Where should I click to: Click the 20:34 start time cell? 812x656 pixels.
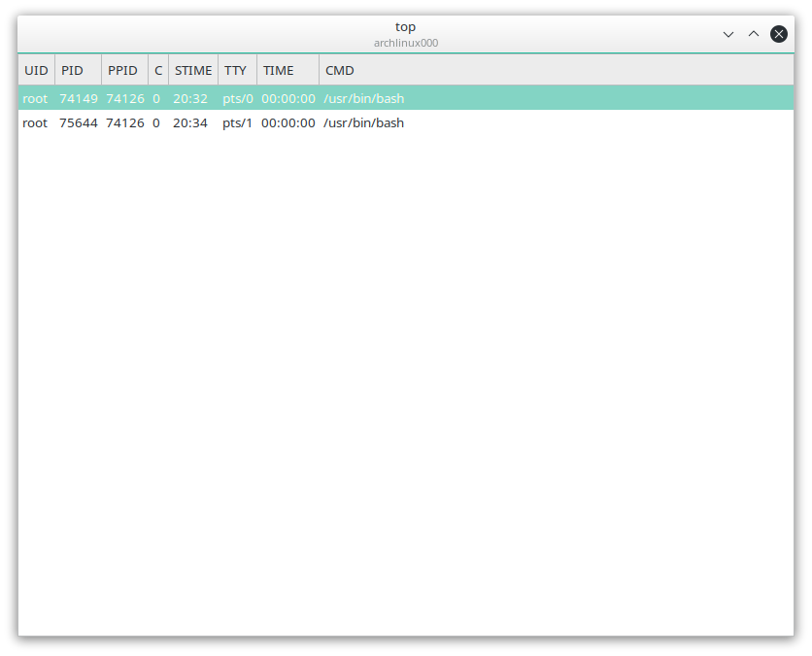190,122
